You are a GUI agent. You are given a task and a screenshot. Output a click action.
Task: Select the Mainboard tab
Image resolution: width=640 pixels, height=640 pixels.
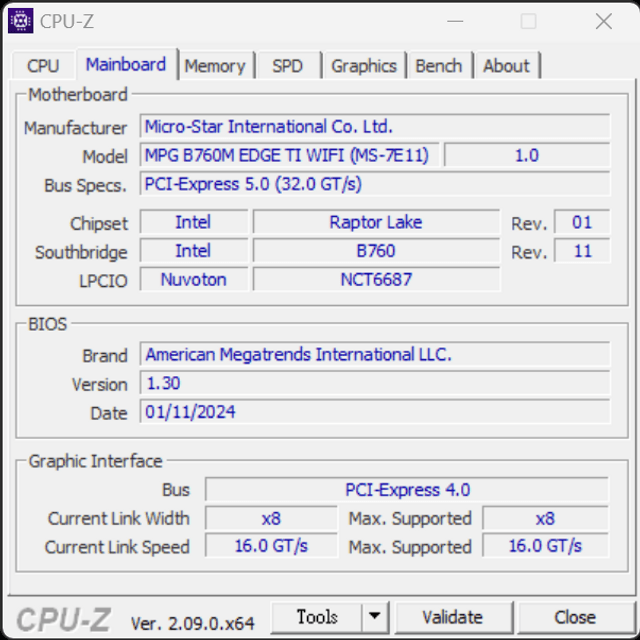[x=126, y=64]
